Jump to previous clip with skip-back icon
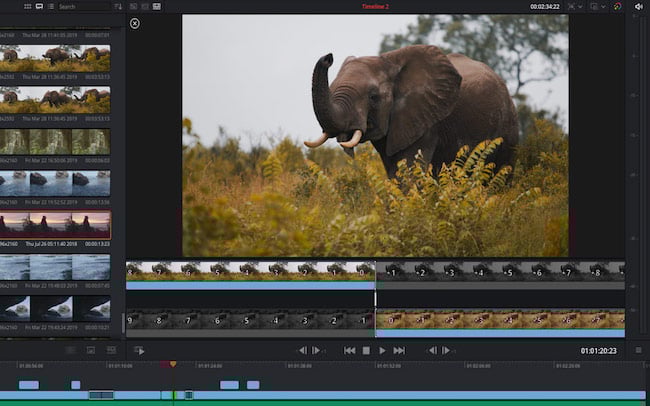The height and width of the screenshot is (406, 650). (x=349, y=351)
